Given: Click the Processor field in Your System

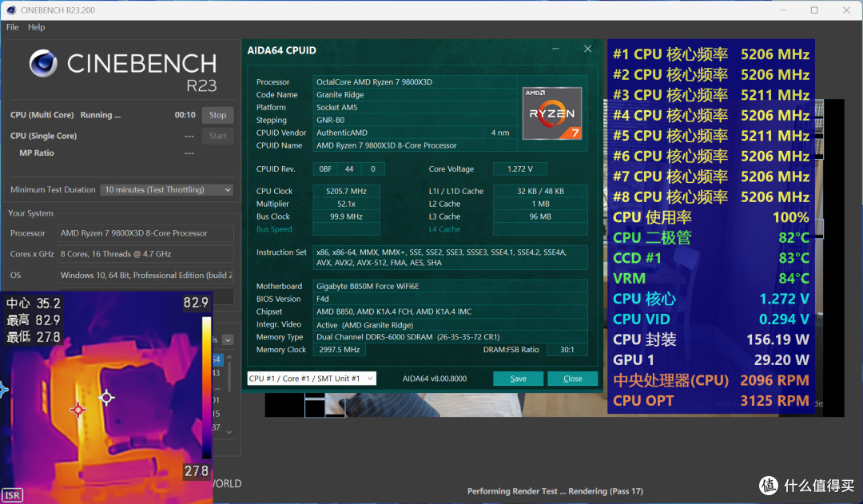Looking at the screenshot, I should tap(146, 233).
